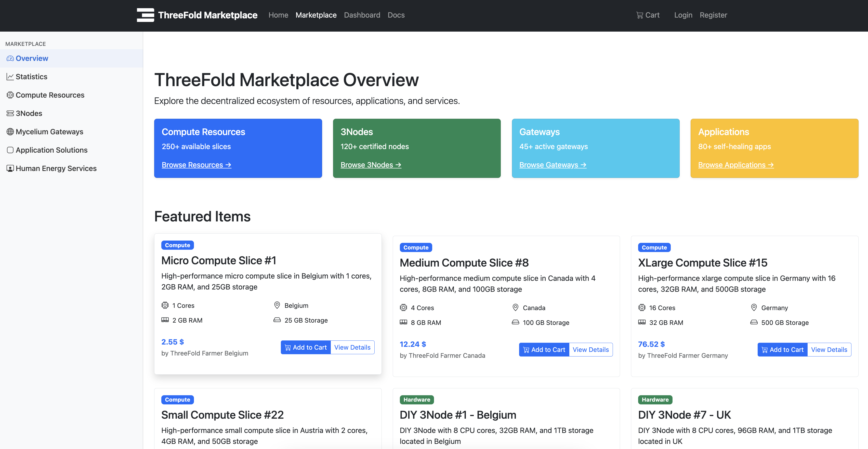Add Micro Compute Slice #1 to cart
The image size is (868, 449).
click(x=306, y=347)
